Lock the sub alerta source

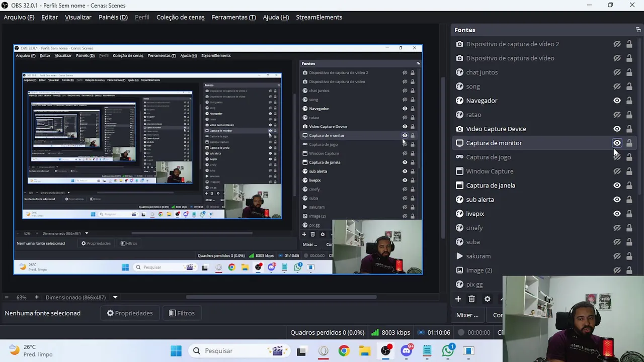(629, 200)
